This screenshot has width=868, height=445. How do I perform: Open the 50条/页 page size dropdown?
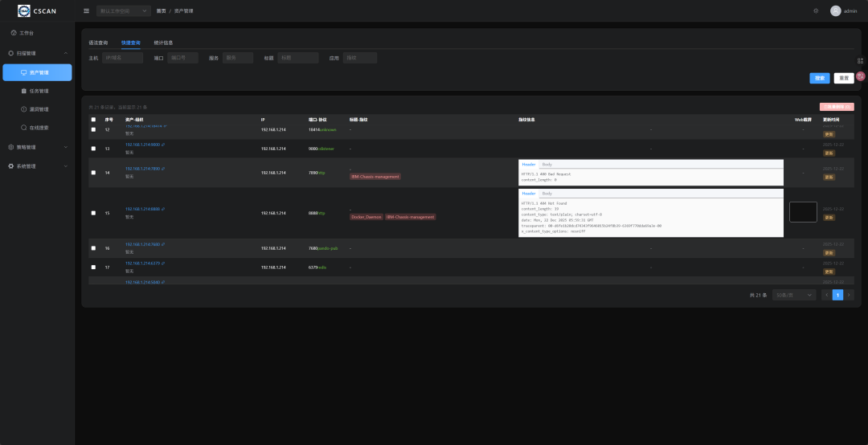[794, 295]
